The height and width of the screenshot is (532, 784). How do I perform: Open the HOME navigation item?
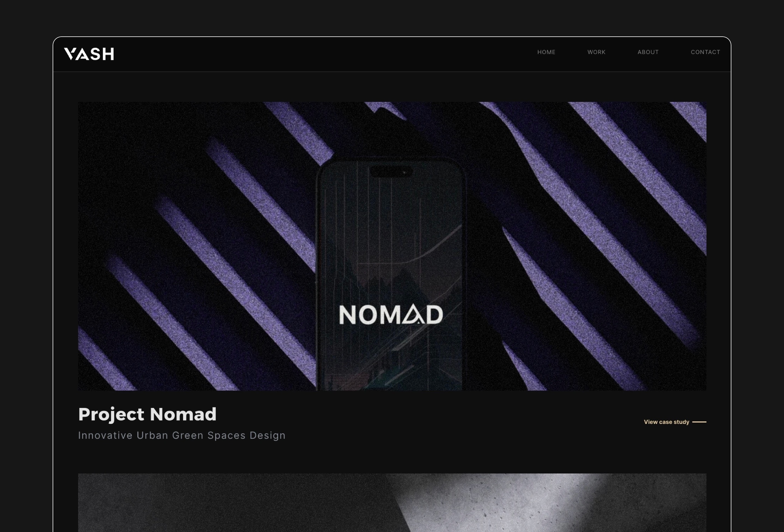coord(546,52)
